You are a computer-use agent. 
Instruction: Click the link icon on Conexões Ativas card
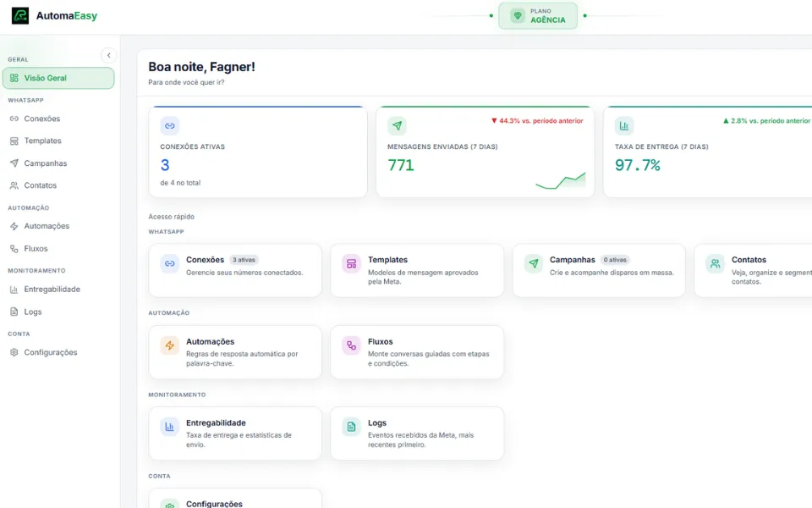[x=169, y=126]
